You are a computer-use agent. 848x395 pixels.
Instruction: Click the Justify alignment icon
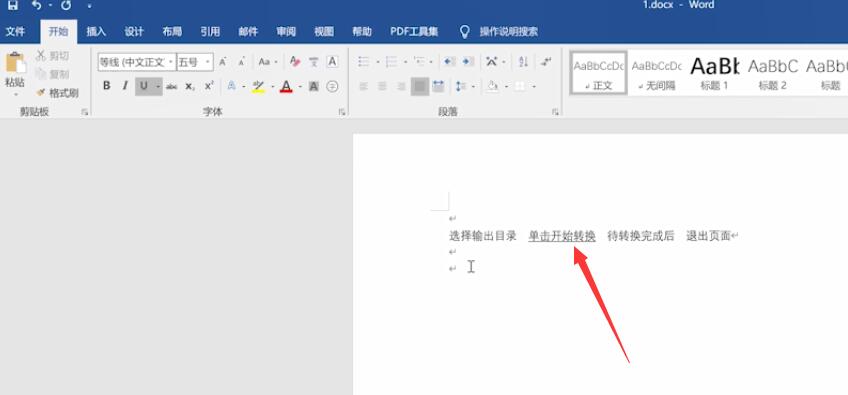pyautogui.click(x=420, y=86)
